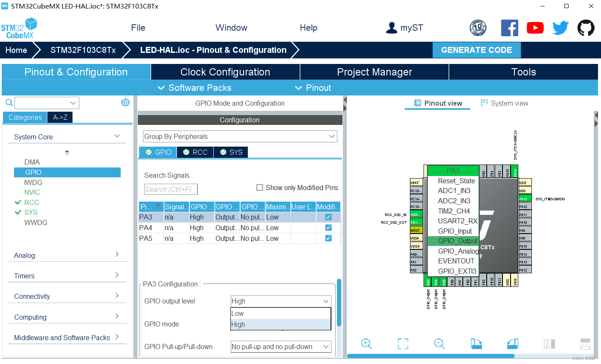Rotate the chip view counter-clockwise
This screenshot has height=364, width=601.
coord(513,344)
